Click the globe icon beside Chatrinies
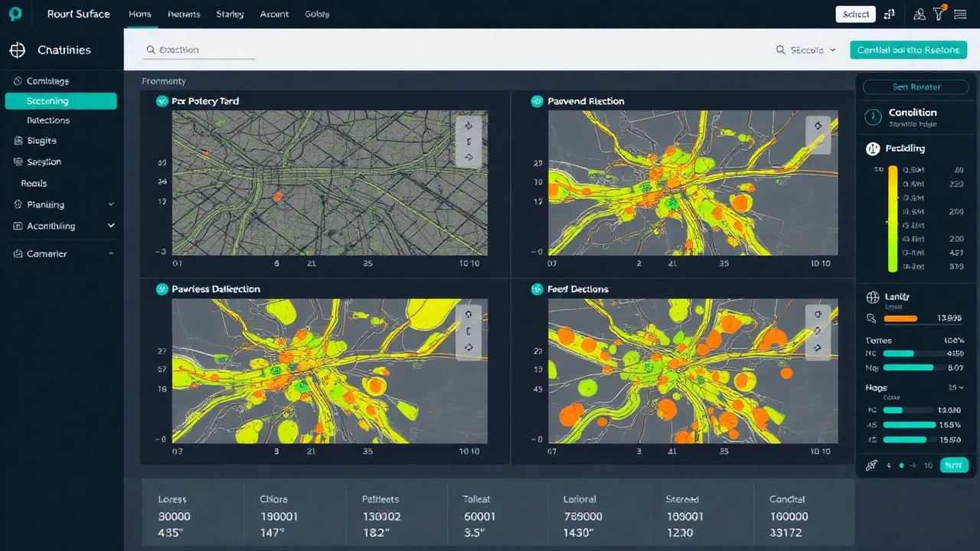Screen dimensions: 980x551 17,51
